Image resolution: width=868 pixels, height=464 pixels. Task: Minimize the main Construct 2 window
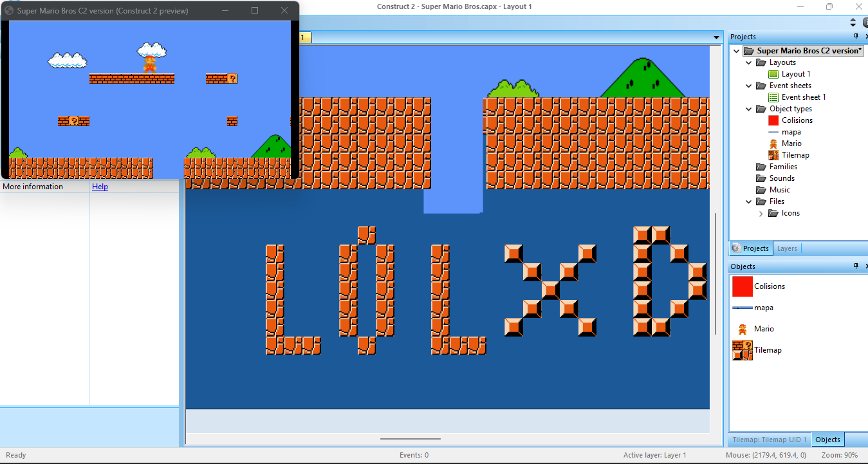point(800,6)
